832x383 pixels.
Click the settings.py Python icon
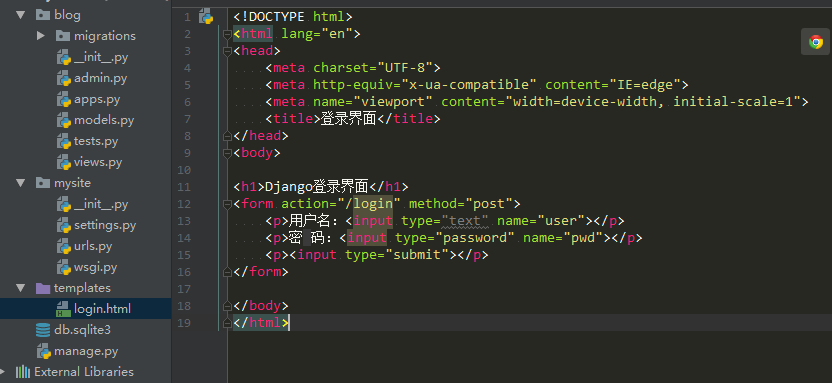coord(64,225)
